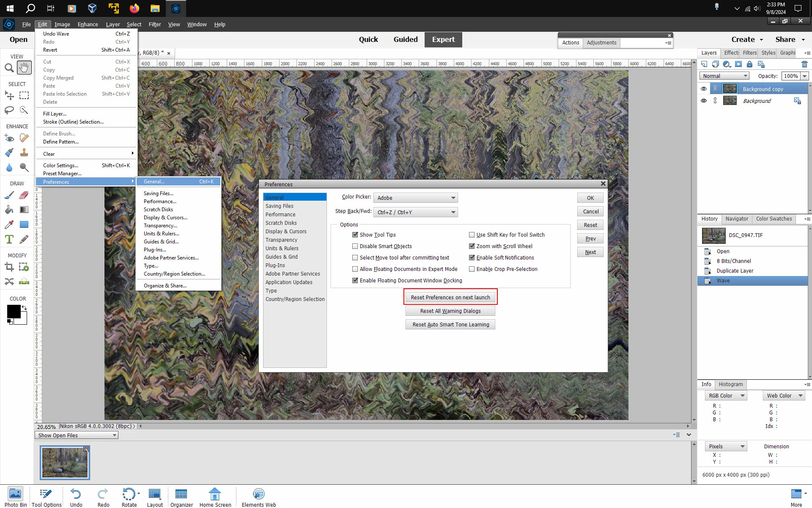Image resolution: width=812 pixels, height=508 pixels.
Task: Open the Color Picker dropdown
Action: pos(415,198)
